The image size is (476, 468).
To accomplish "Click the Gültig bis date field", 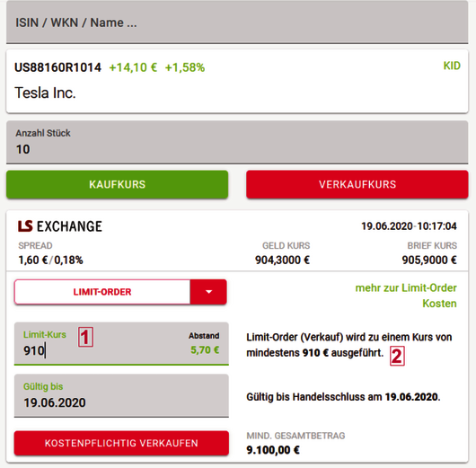I will [121, 396].
